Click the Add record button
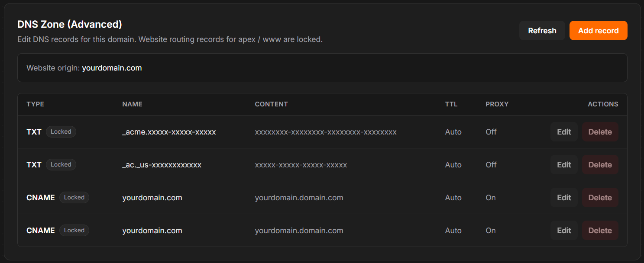The width and height of the screenshot is (644, 263). (598, 30)
